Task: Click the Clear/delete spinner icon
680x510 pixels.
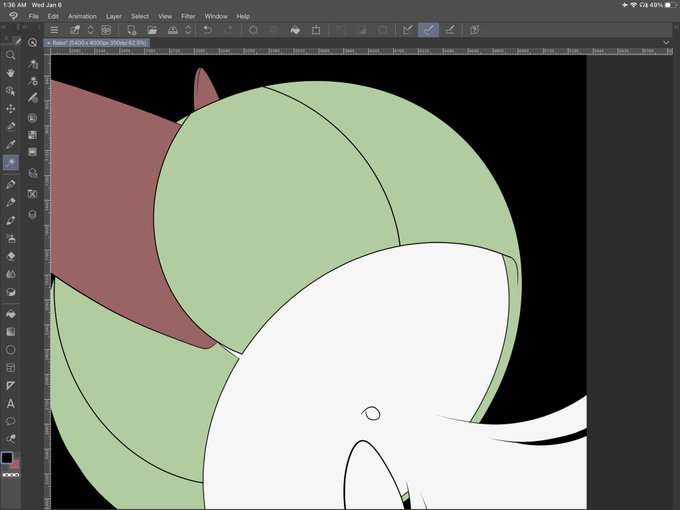Action: (253, 30)
